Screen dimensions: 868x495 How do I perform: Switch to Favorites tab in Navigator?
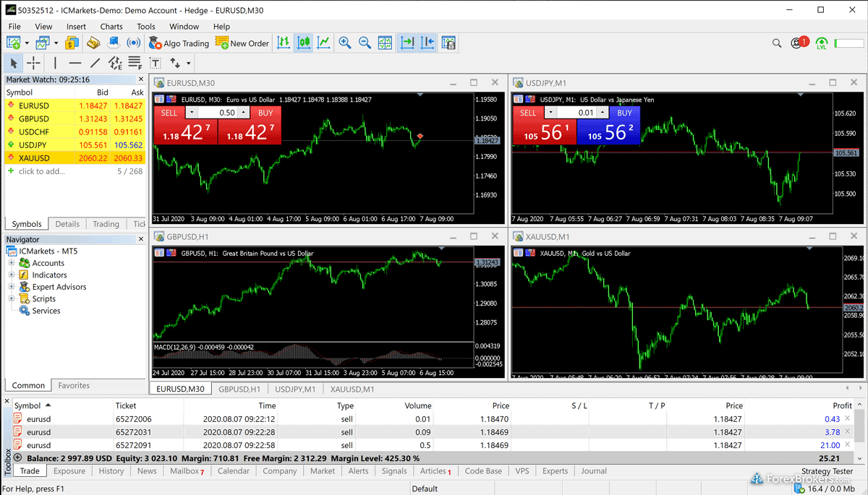[x=74, y=386]
